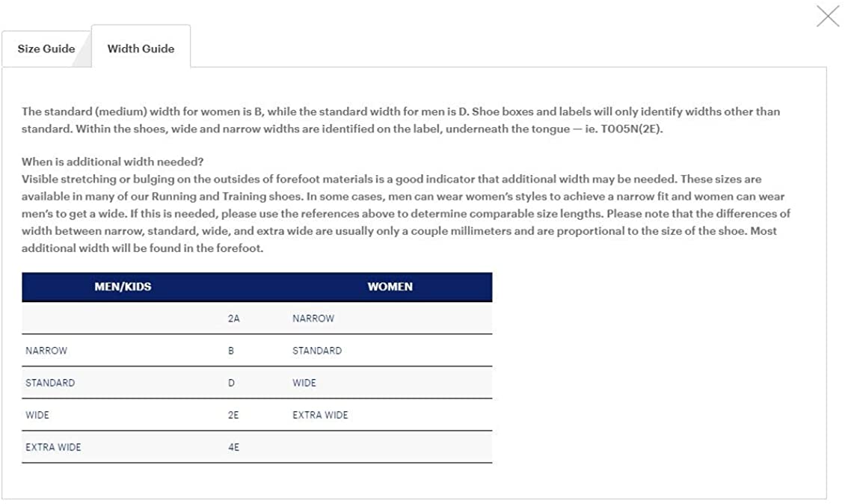Select the D width code cell
This screenshot has height=504, width=845.
tap(231, 383)
